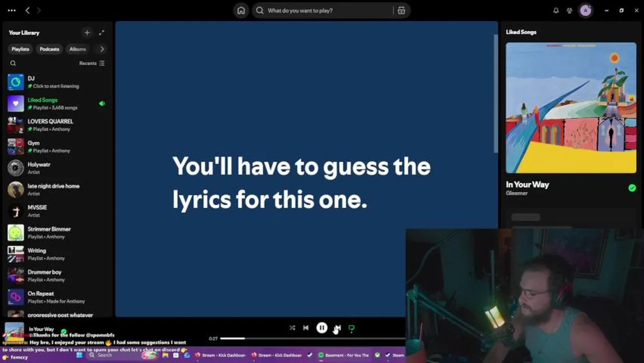Open the Gym playlist
Screen dimensions: 644x363
point(56,147)
